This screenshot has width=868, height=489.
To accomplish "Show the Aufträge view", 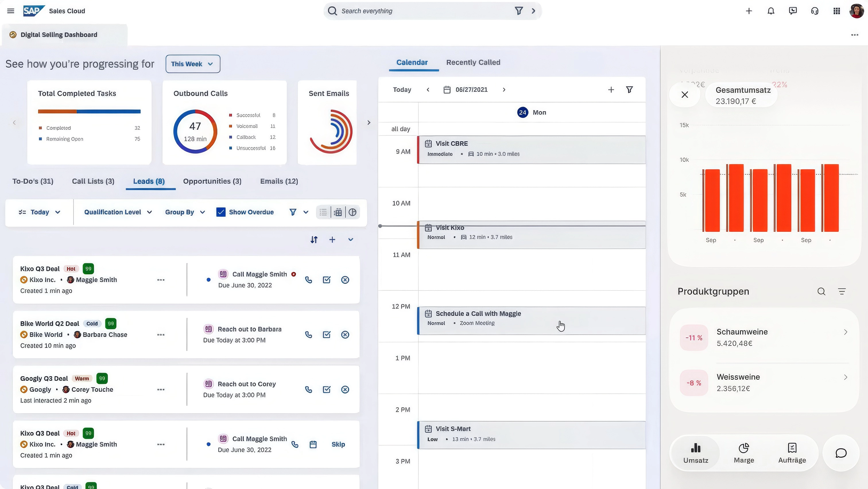I will pos(792,453).
